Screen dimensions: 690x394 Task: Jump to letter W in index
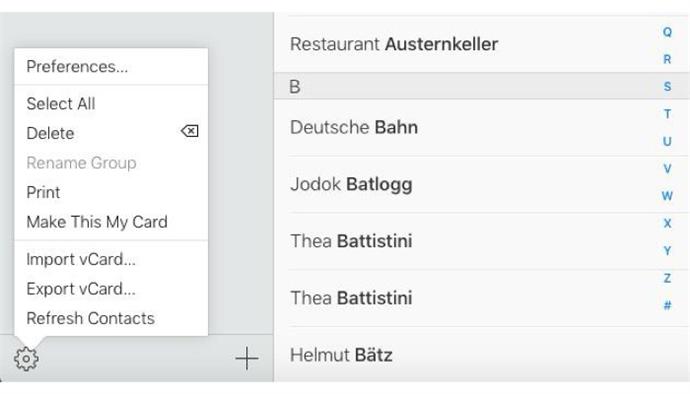click(x=667, y=195)
